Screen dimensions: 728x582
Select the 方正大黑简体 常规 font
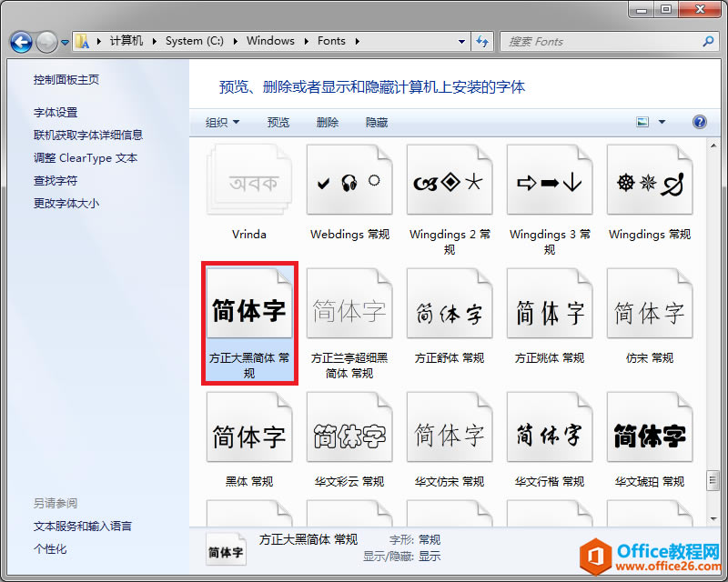[249, 324]
